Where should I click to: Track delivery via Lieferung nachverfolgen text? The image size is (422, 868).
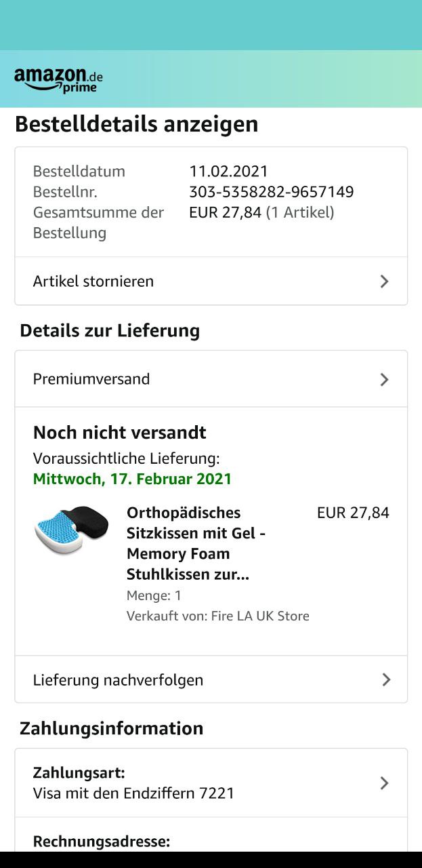[x=118, y=680]
